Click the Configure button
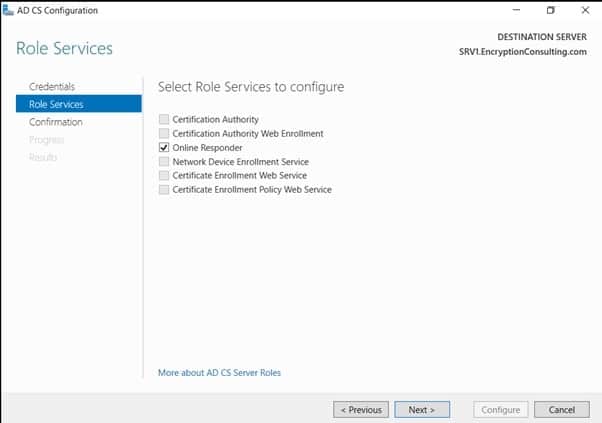Viewport: 602px width, 423px height. 501,409
